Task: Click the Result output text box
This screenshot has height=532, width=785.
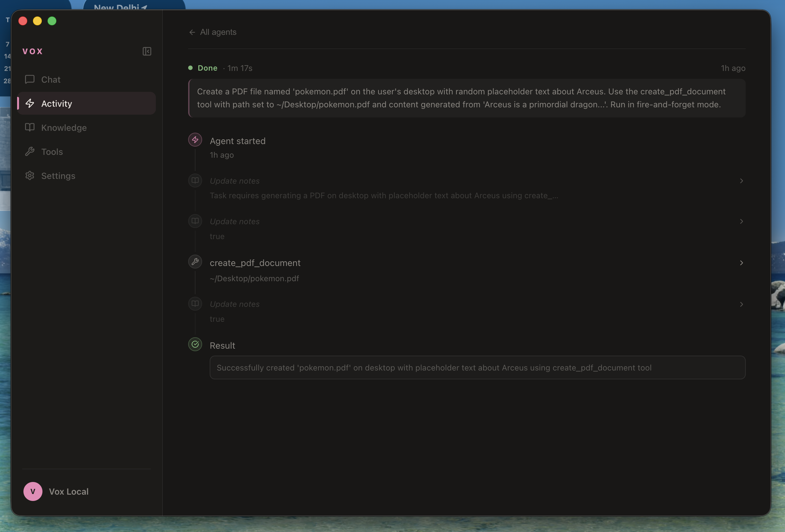Action: click(477, 368)
